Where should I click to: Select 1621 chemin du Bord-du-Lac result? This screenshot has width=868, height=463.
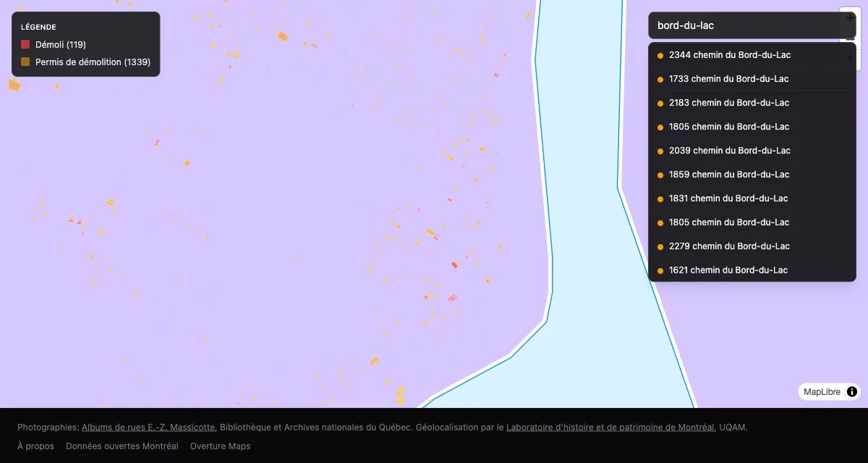[752, 270]
